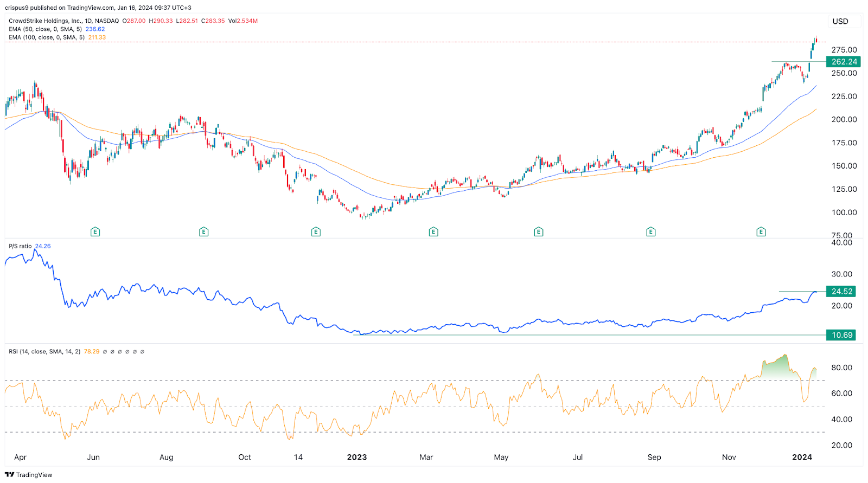Click the TradingView logo at bottom left
This screenshot has width=868, height=483.
click(x=29, y=474)
